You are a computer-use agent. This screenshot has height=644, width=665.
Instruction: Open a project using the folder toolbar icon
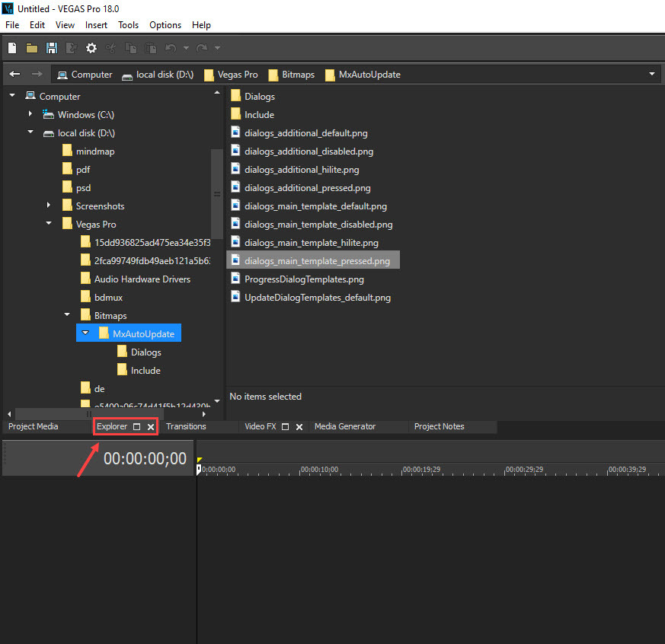tap(32, 48)
